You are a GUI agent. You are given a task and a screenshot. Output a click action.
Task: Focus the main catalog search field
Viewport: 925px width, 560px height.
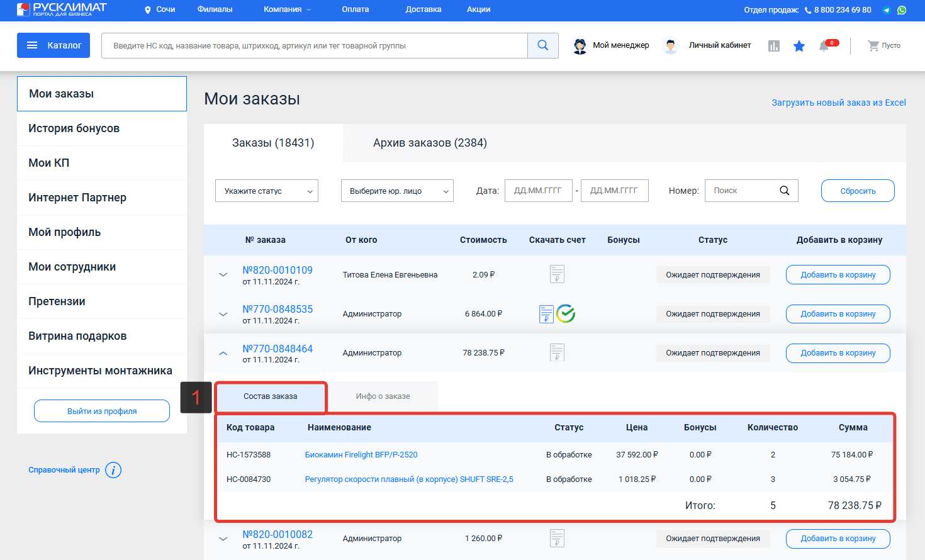(x=315, y=45)
